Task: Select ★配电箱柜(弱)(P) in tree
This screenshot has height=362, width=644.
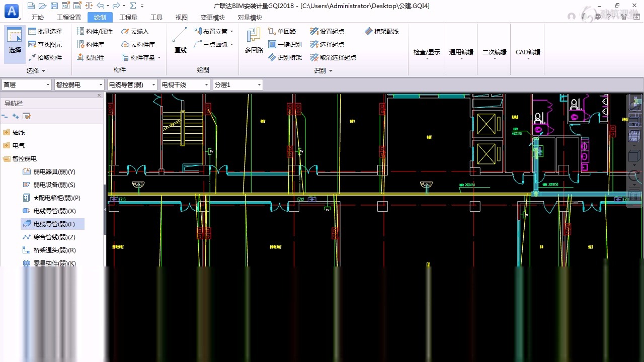Action: [51, 198]
